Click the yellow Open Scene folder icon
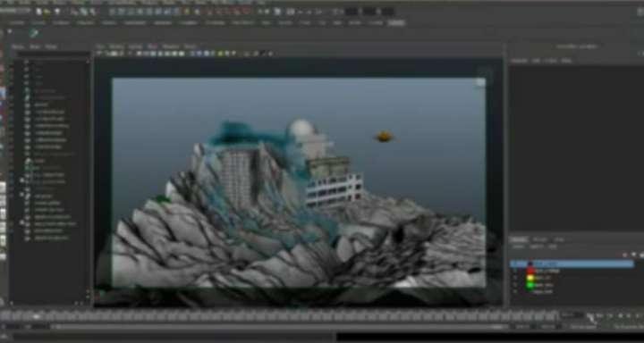Viewport: 644px width, 343px height. point(47,12)
